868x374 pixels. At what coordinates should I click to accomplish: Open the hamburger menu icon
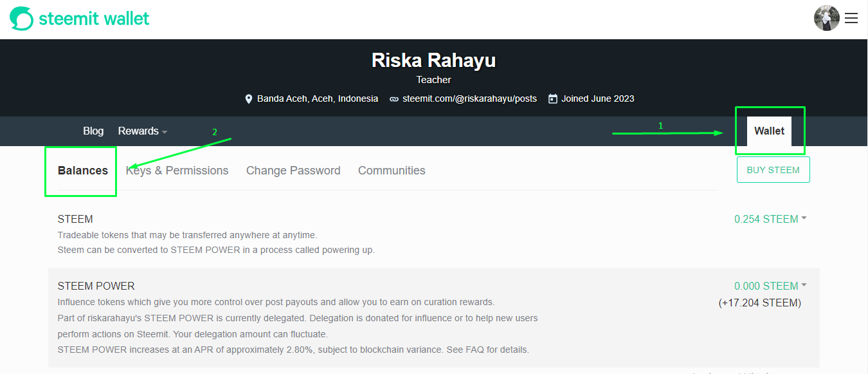click(851, 19)
